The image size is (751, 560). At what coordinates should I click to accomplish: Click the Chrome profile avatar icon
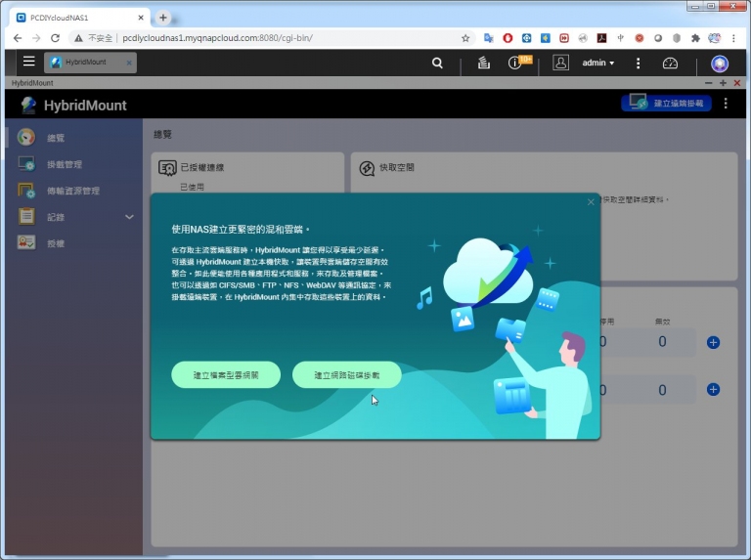[714, 38]
